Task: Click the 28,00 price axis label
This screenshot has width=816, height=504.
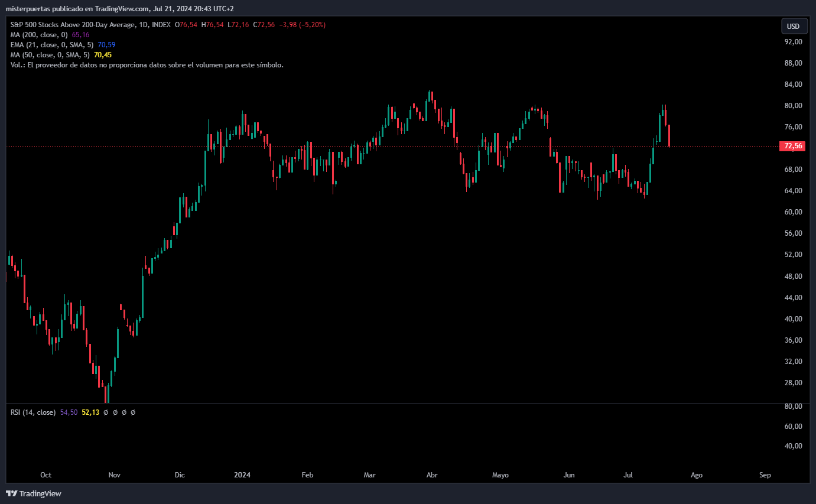Action: click(793, 383)
